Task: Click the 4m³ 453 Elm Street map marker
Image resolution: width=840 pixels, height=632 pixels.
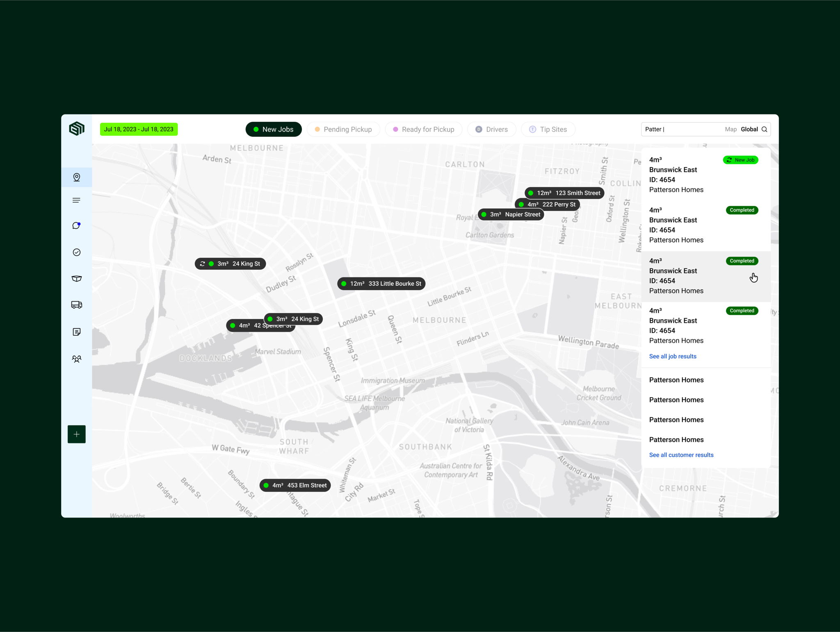Action: (x=295, y=486)
